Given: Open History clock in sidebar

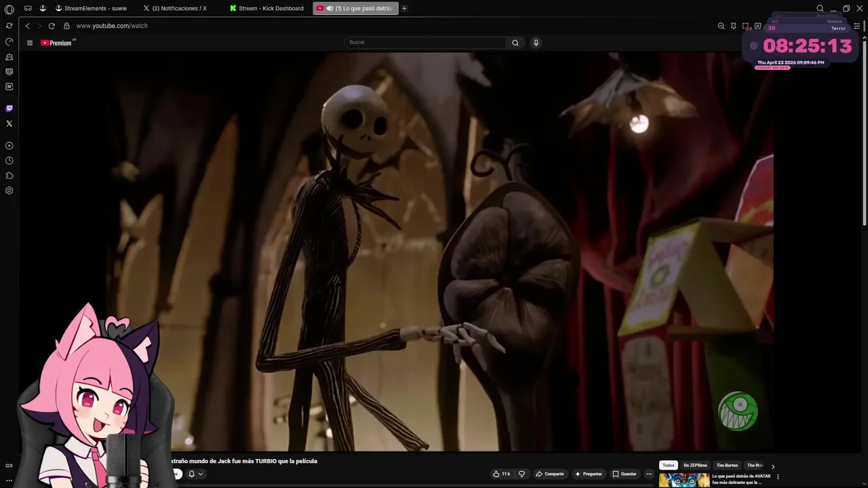Looking at the screenshot, I should pyautogui.click(x=9, y=161).
